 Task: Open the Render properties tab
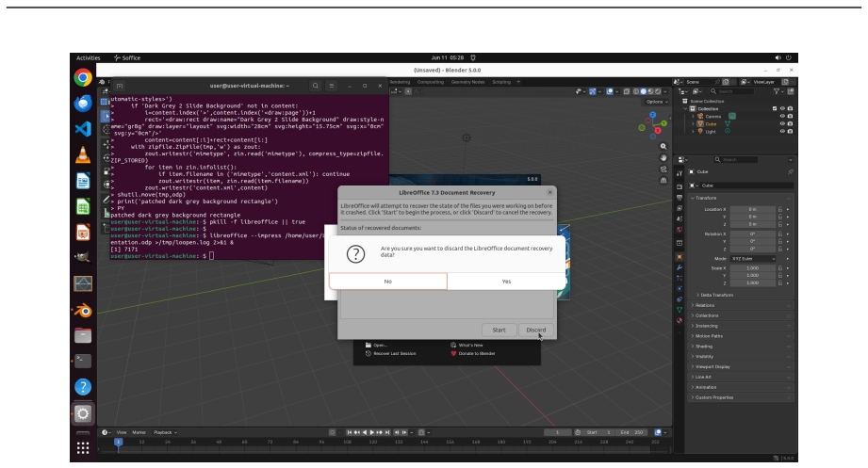680,187
